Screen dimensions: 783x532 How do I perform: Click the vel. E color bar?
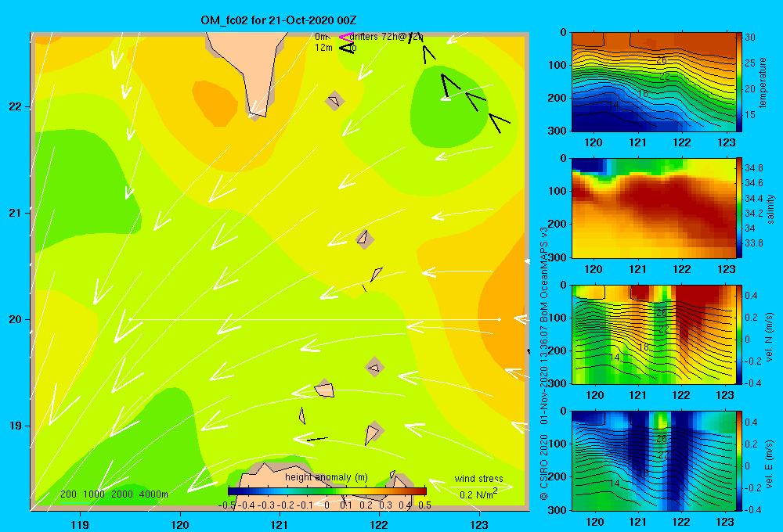point(739,461)
